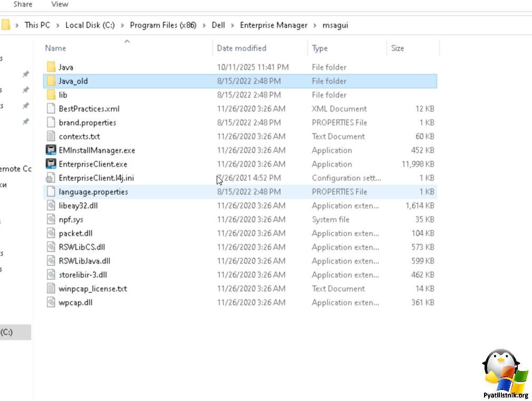This screenshot has width=532, height=401.
Task: Expand the chevron after Program Files (x86)
Action: pyautogui.click(x=204, y=25)
